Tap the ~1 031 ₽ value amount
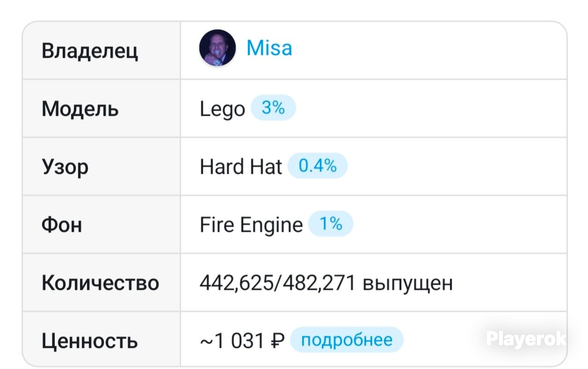The width and height of the screenshot is (588, 369). 242,341
